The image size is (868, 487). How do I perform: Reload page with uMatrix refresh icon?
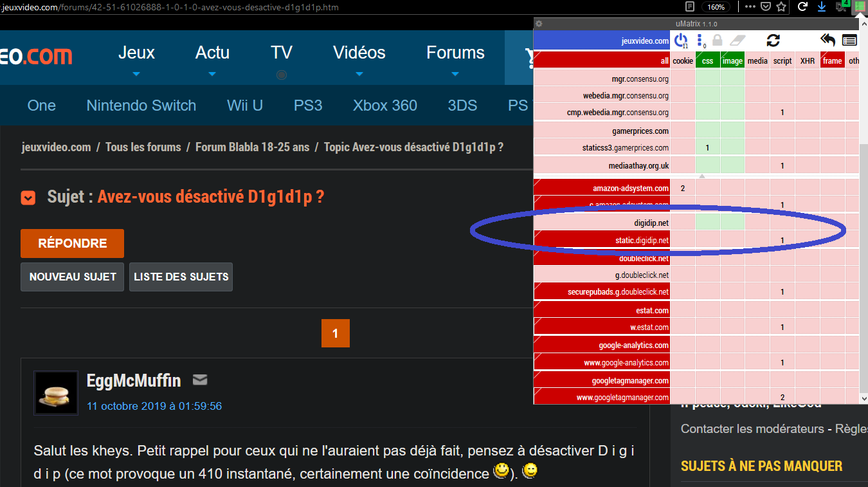pyautogui.click(x=773, y=41)
